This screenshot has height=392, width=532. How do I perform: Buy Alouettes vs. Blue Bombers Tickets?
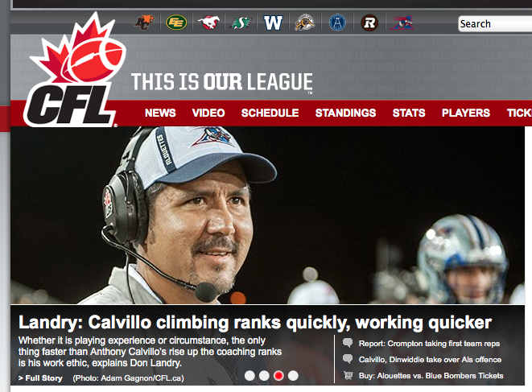click(x=431, y=376)
